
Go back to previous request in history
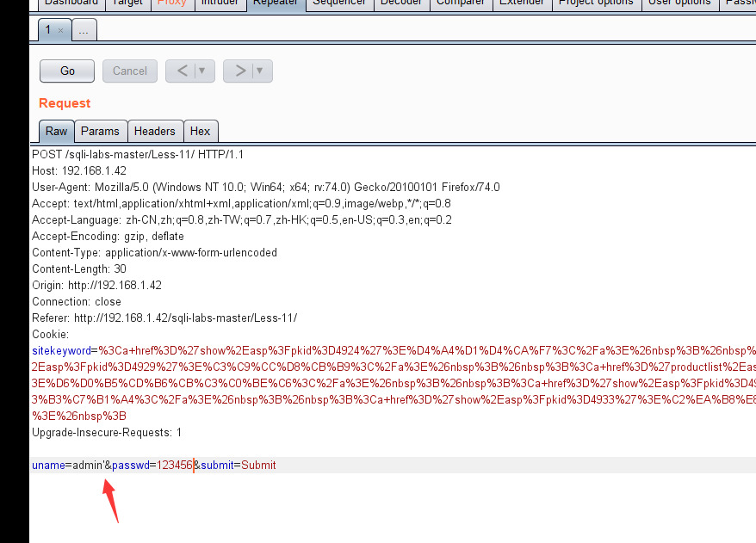tap(183, 71)
